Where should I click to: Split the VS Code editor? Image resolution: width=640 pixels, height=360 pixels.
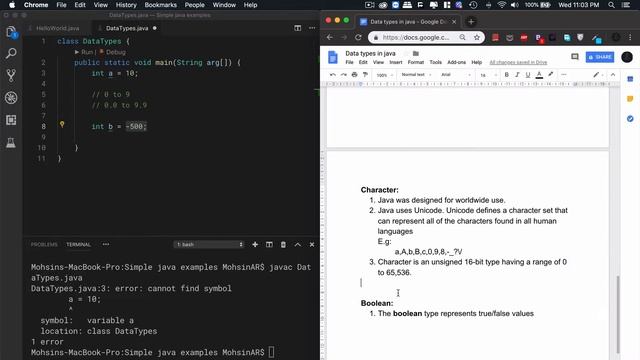pyautogui.click(x=298, y=28)
